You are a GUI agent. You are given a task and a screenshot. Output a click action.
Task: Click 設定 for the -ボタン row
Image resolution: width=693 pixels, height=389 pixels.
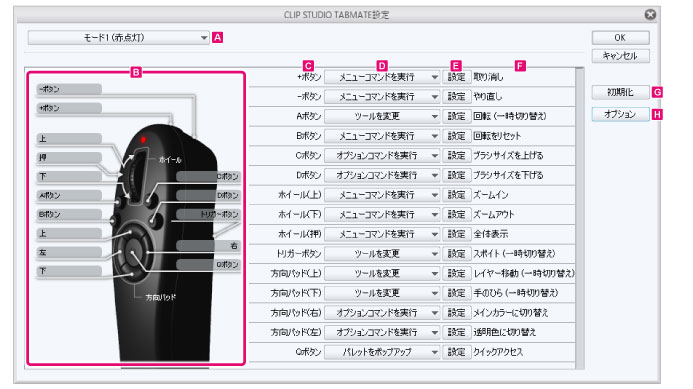457,96
